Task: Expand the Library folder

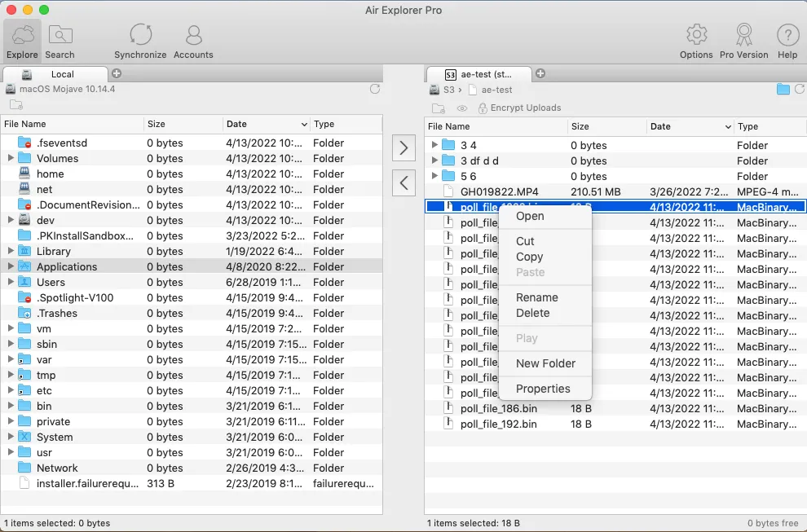Action: (11, 251)
